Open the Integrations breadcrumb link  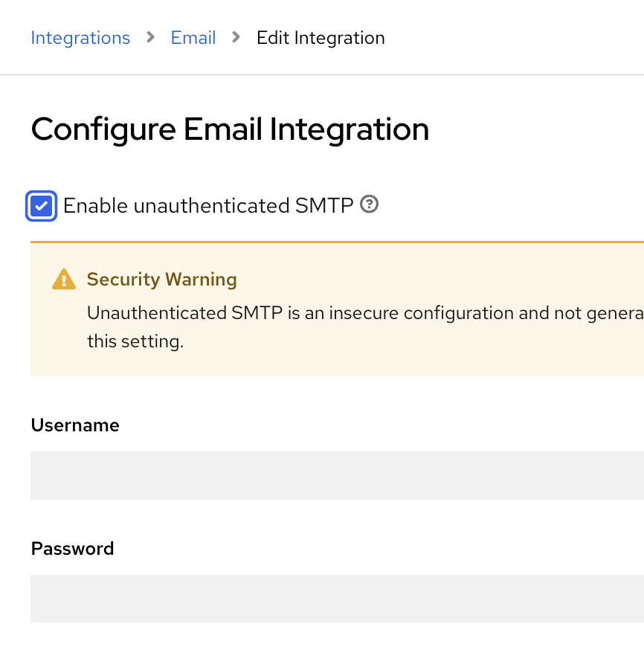coord(80,38)
